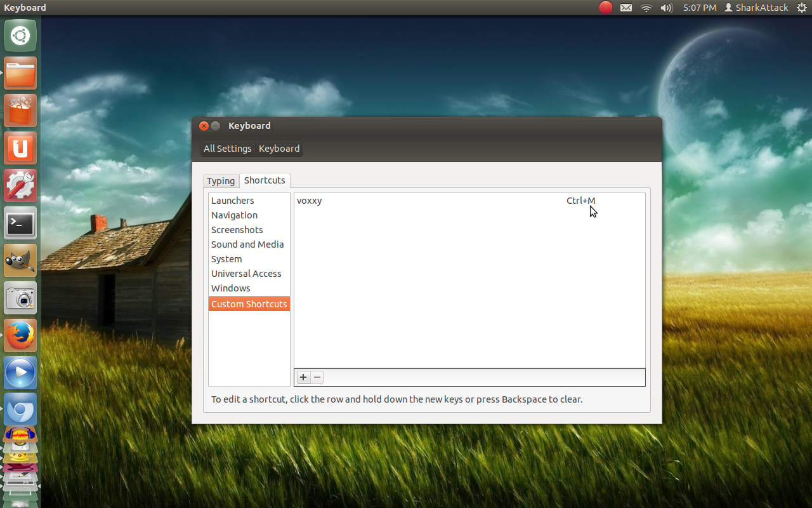Open the sound volume indicator

666,8
